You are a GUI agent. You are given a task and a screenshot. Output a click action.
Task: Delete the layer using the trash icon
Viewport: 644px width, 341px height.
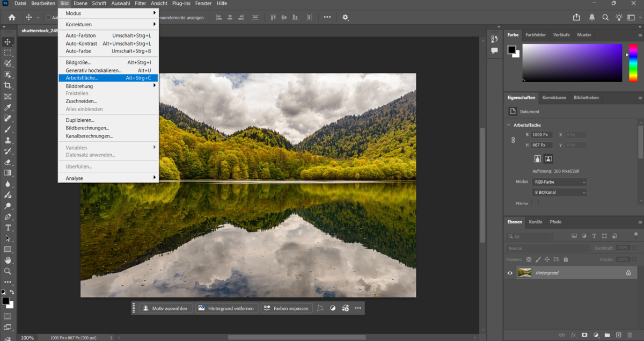coord(629,335)
